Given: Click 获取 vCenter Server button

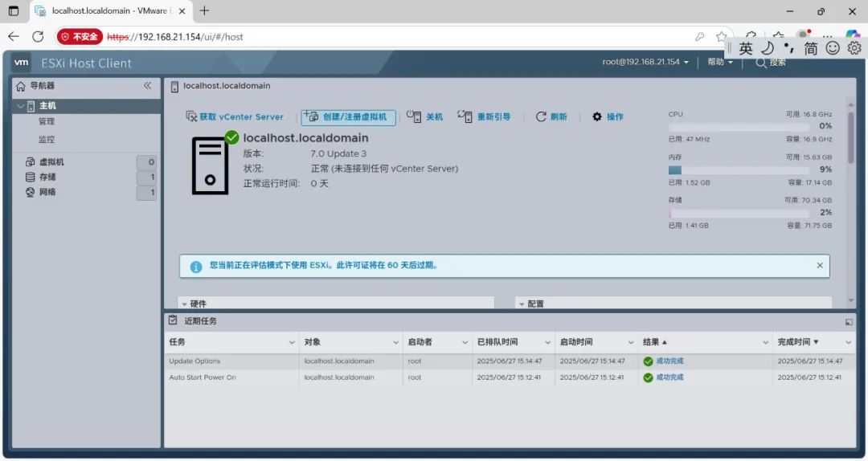Looking at the screenshot, I should [235, 116].
